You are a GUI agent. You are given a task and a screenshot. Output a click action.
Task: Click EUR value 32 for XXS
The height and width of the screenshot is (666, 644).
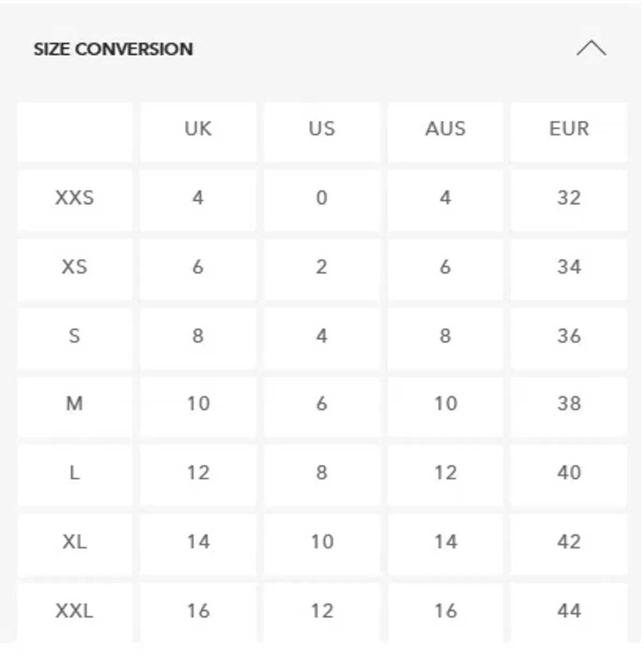pyautogui.click(x=569, y=198)
